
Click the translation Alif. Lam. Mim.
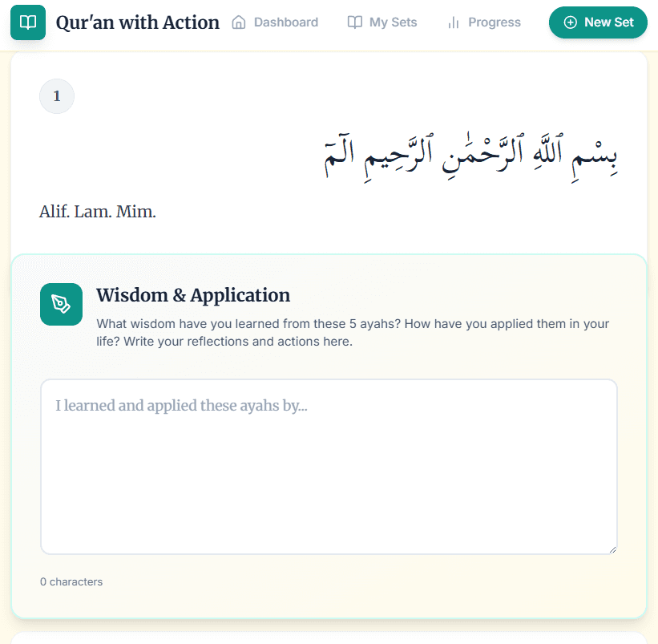tap(97, 211)
